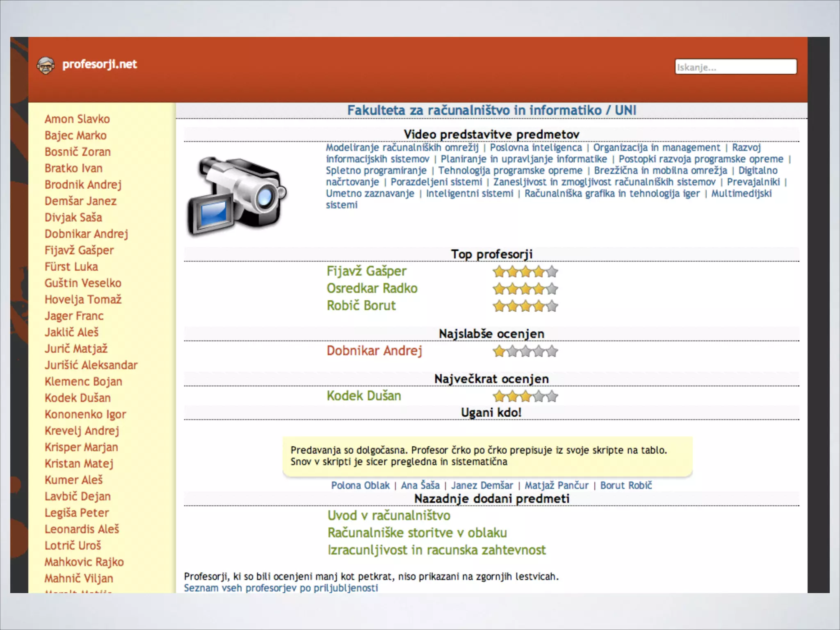Open Krevelj Andrej profile
The image size is (840, 630).
pyautogui.click(x=82, y=431)
